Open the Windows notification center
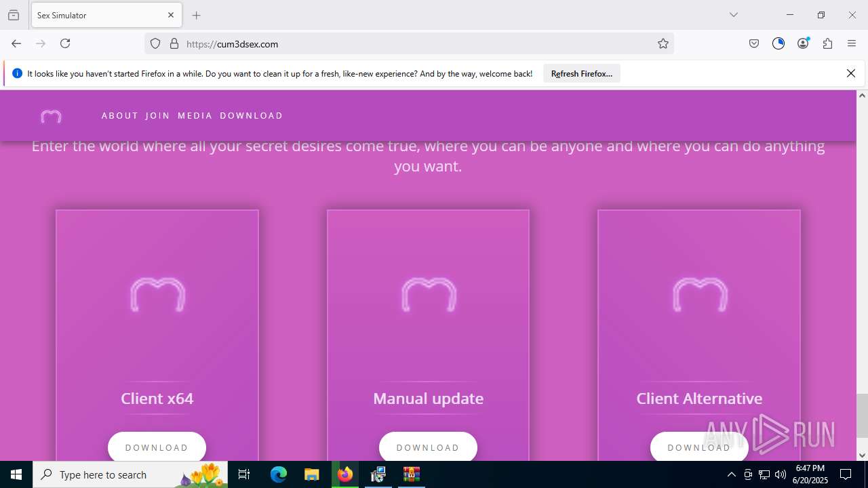Image resolution: width=868 pixels, height=488 pixels. coord(846,474)
